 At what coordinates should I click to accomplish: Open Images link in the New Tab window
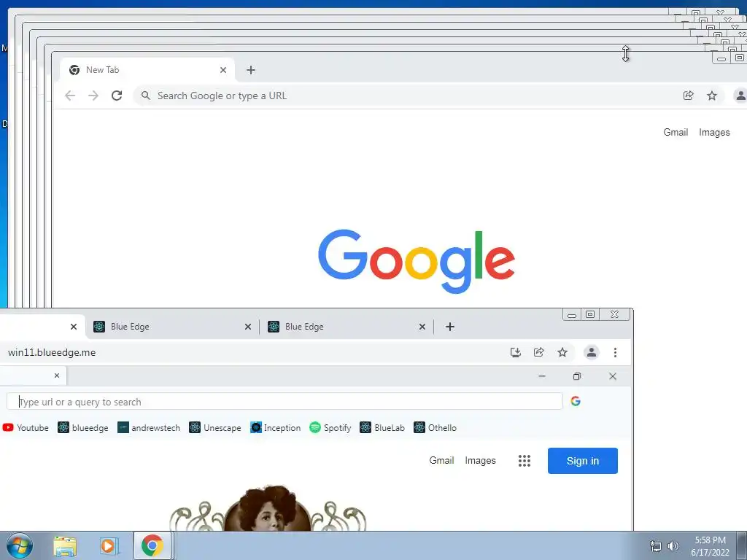point(714,133)
